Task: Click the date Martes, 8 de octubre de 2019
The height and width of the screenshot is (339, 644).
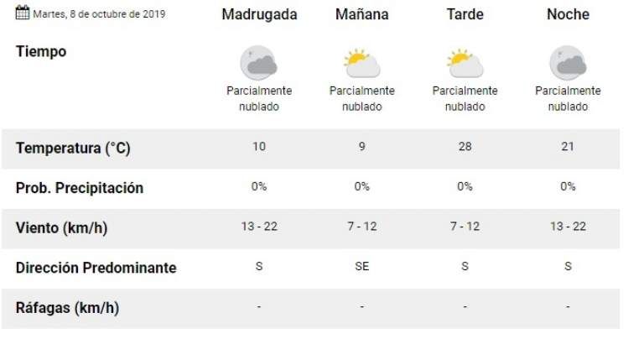Action: tap(99, 14)
